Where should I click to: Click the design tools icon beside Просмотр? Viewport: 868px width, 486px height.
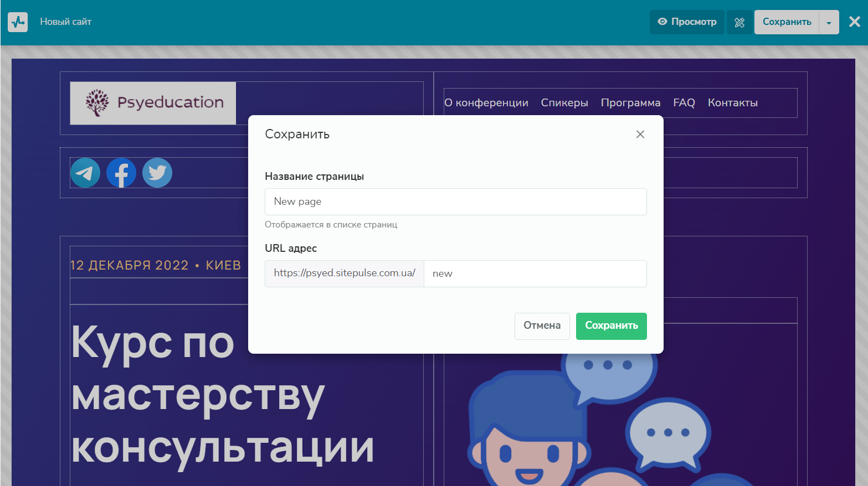point(739,22)
